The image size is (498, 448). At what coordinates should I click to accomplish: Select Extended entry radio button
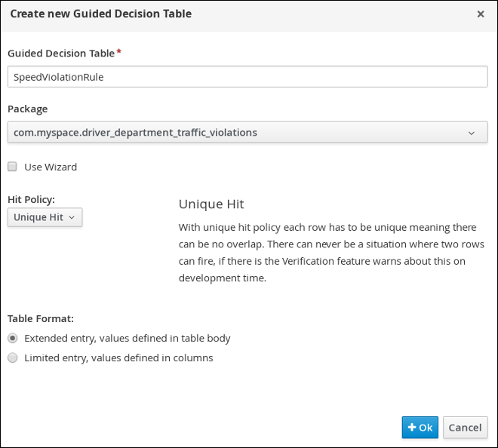click(x=13, y=339)
